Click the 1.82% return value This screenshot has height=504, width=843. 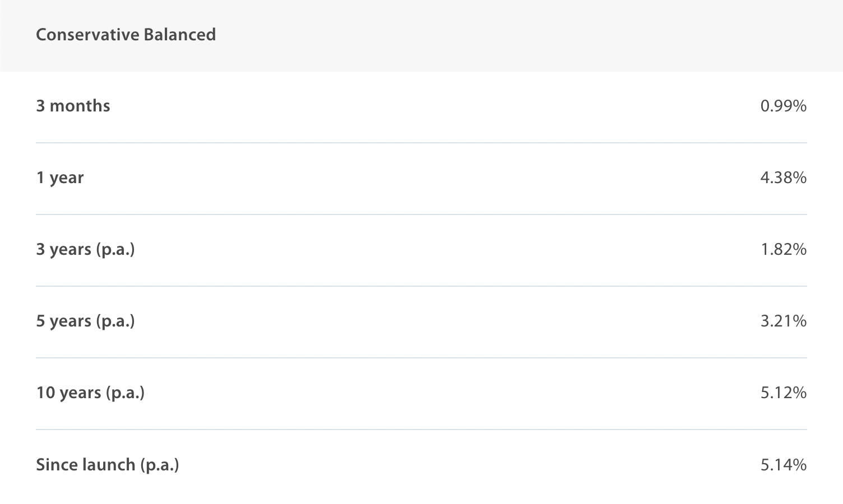(x=783, y=249)
